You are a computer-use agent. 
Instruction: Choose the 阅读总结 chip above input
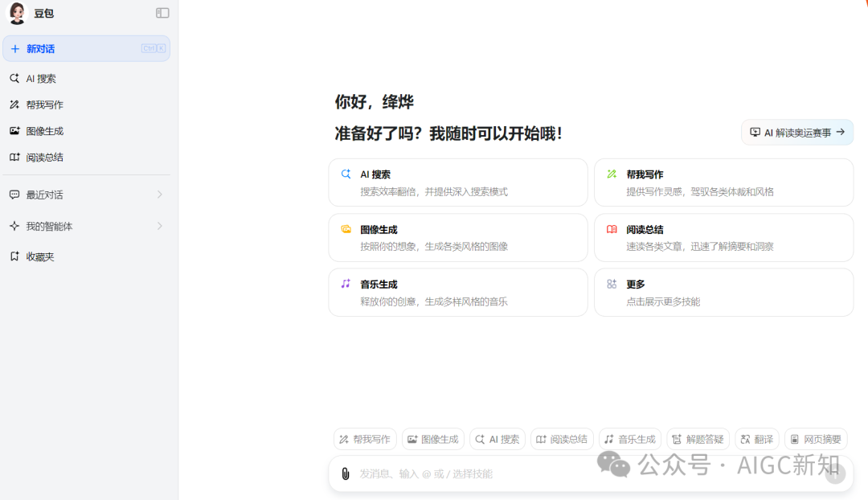pos(562,439)
